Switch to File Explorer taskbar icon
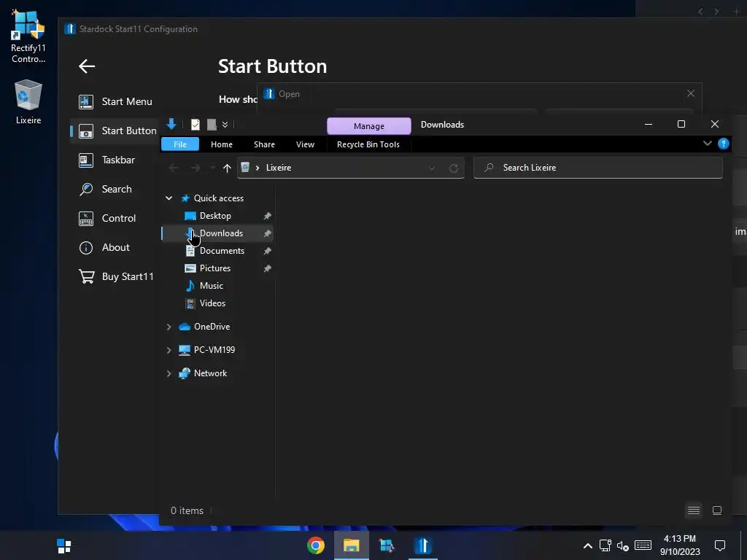The height and width of the screenshot is (560, 747). (x=352, y=545)
